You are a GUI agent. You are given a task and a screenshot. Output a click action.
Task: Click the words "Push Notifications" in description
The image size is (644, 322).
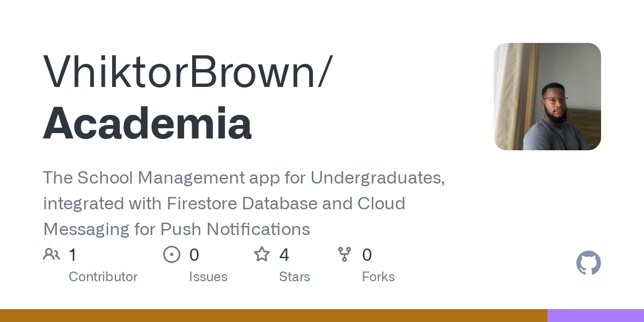(235, 229)
